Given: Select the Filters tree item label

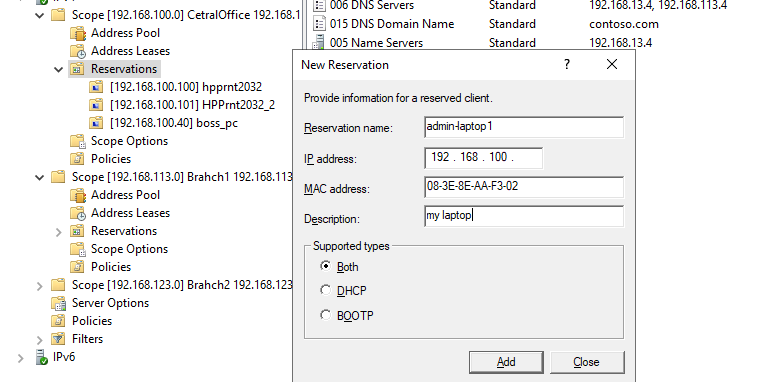Looking at the screenshot, I should [x=88, y=339].
